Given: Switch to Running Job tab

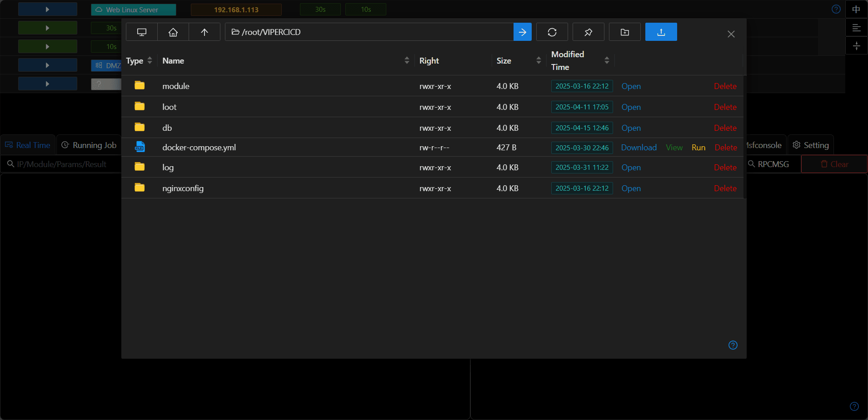Looking at the screenshot, I should coord(89,145).
